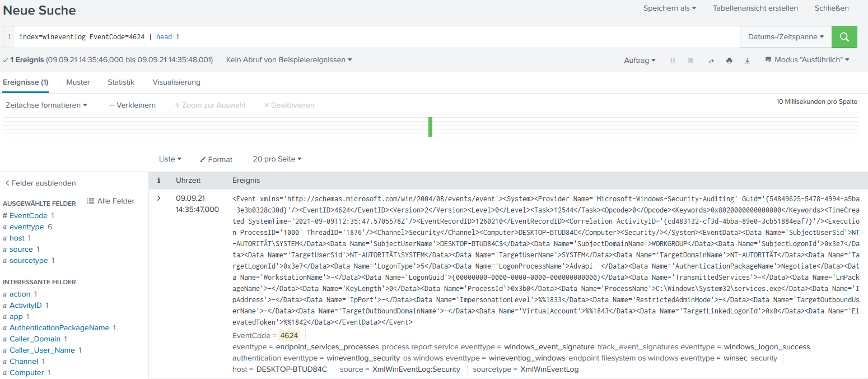Click eventtype value wineventlog_security
This screenshot has width=868, height=379.
tap(363, 358)
